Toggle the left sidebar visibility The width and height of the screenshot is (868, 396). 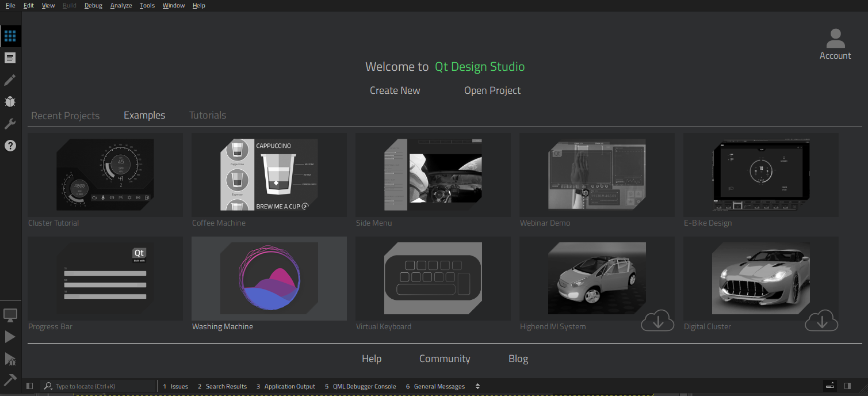30,386
